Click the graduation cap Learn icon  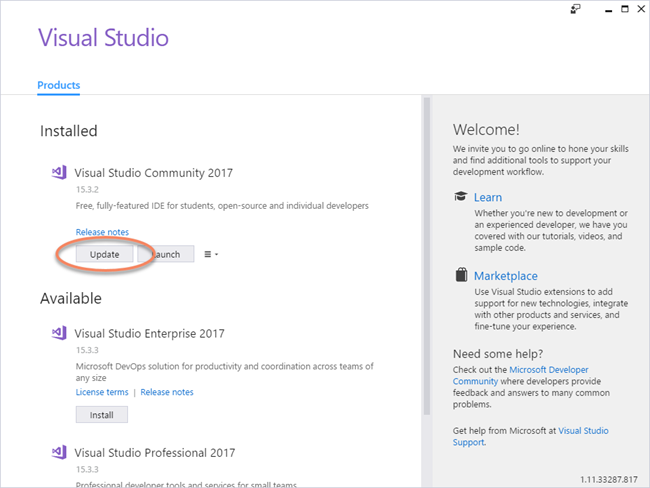(461, 196)
